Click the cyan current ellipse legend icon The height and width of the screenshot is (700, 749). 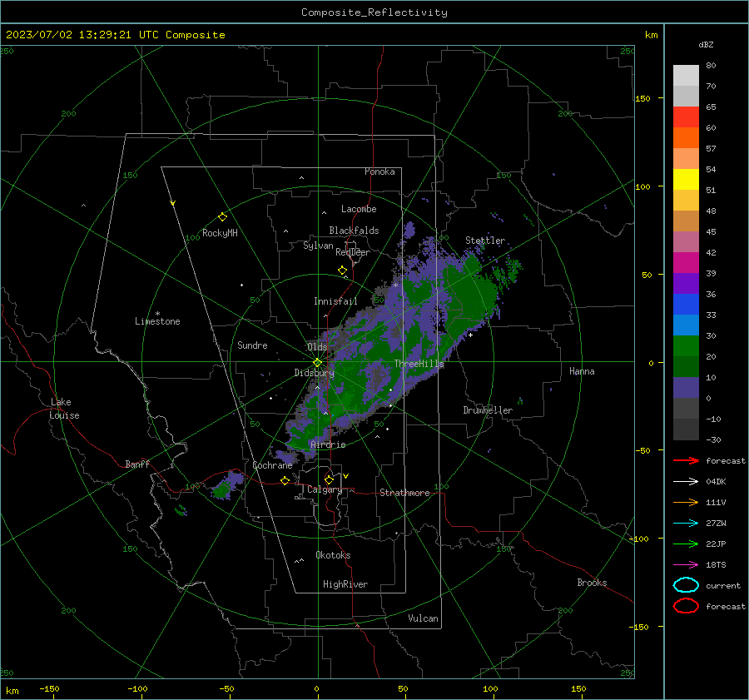tap(686, 585)
